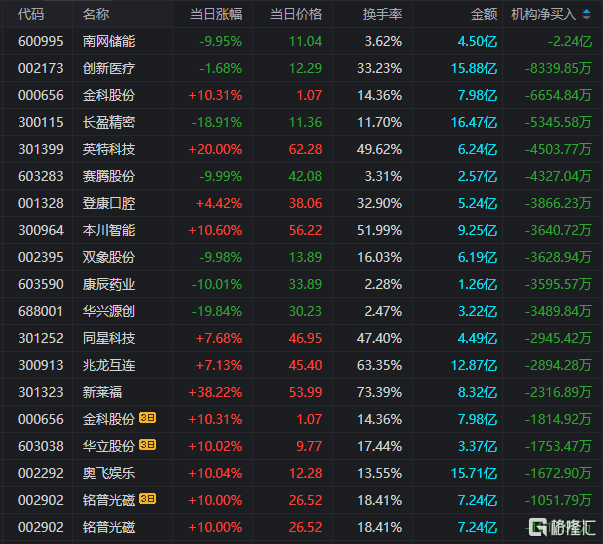Sort by the 金额 column header
603x544 pixels.
click(x=484, y=14)
